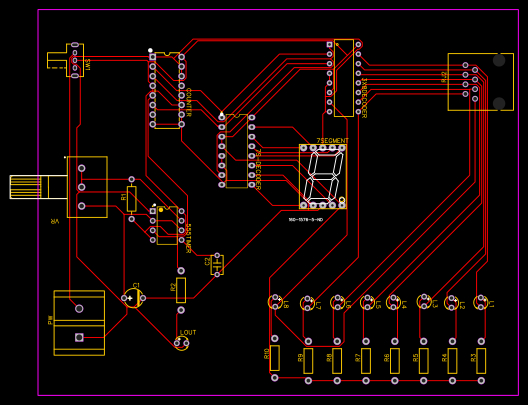Screen dimensions: 528x405
Task: Select the SW1 slide switch footprint
Action: (x=66, y=61)
